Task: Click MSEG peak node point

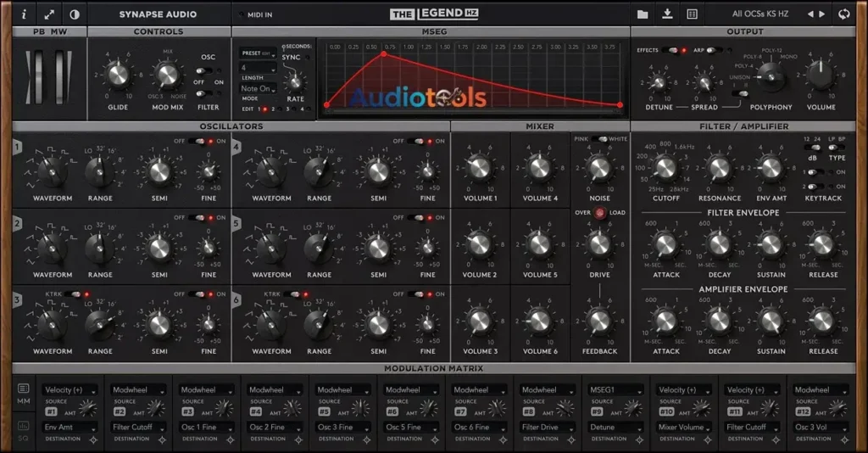Action: pos(384,54)
